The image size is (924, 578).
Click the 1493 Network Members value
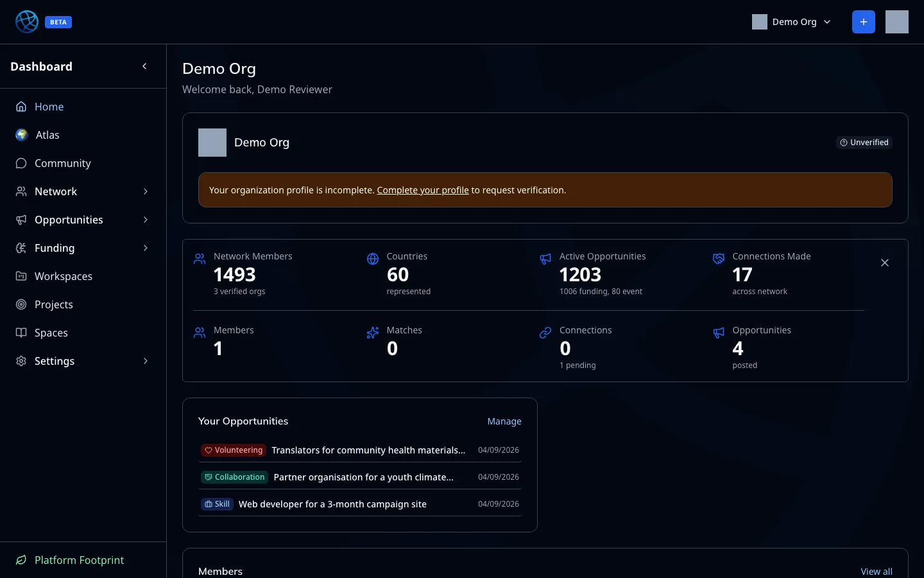click(x=235, y=275)
